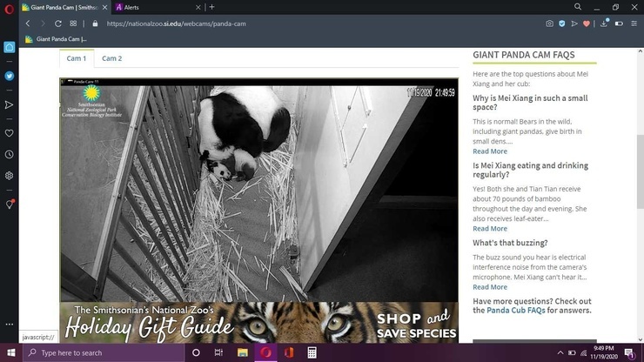Close the Giant Panda Cam tab
The height and width of the screenshot is (362, 644).
[x=104, y=7]
